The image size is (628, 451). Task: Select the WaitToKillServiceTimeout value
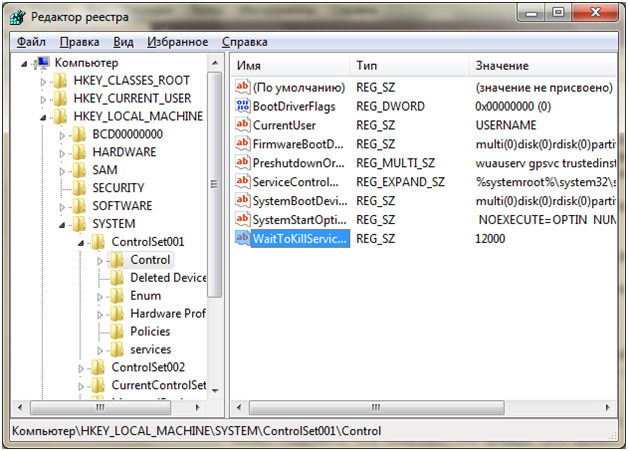pos(299,239)
